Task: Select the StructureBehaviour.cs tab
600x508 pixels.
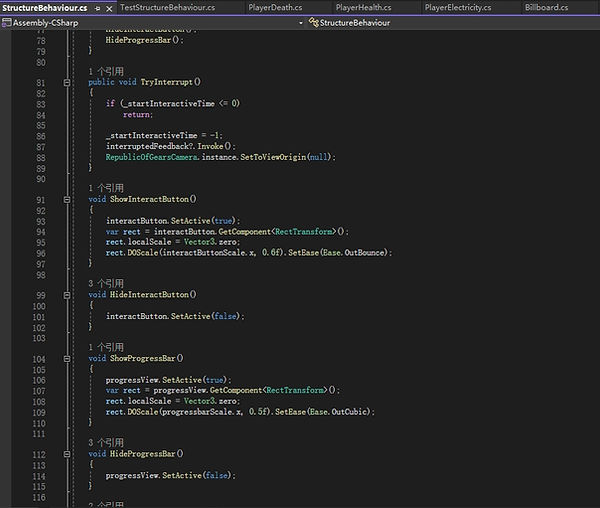Action: coord(45,8)
